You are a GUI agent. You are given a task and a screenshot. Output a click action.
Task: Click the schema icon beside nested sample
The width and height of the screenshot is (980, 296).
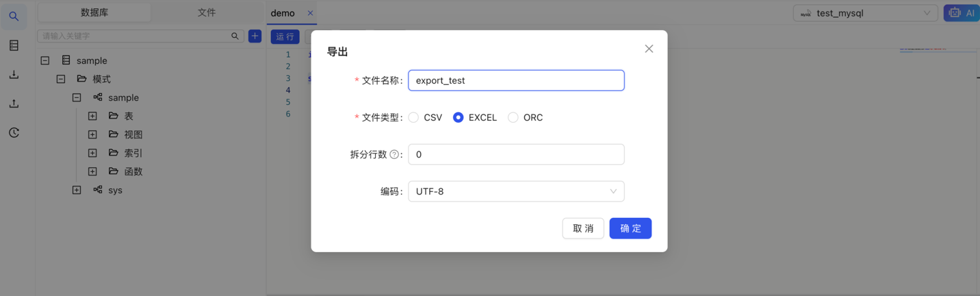pos(97,97)
